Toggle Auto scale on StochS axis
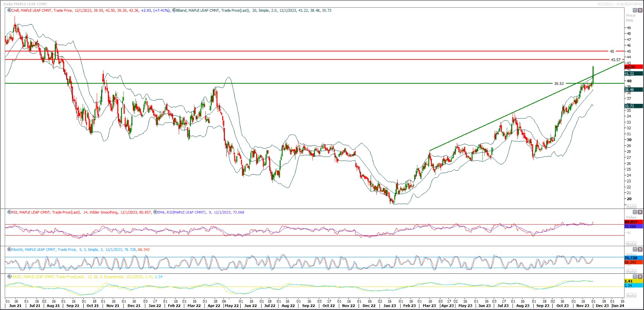Image resolution: width=644 pixels, height=310 pixels. (x=631, y=271)
